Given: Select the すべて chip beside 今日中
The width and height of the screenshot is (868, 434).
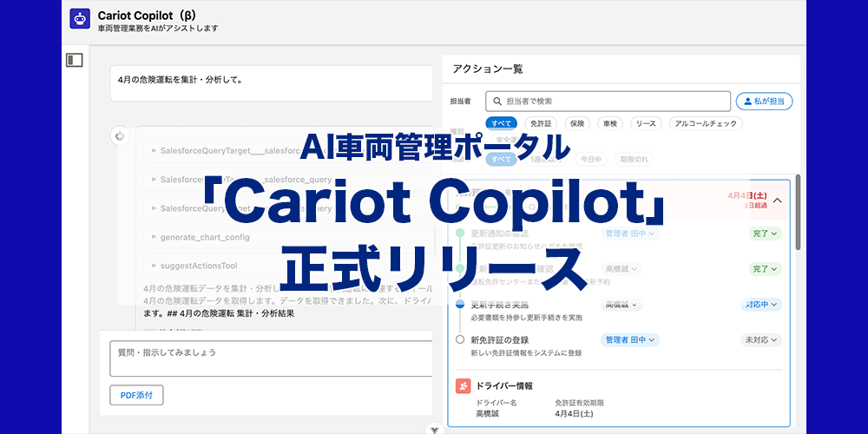Looking at the screenshot, I should pyautogui.click(x=501, y=160).
